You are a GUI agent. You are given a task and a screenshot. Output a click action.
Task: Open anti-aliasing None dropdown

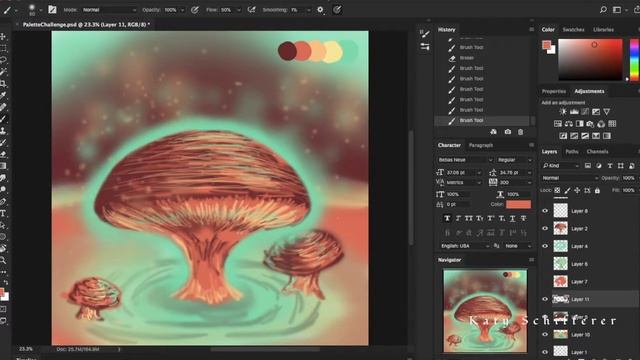coord(517,246)
